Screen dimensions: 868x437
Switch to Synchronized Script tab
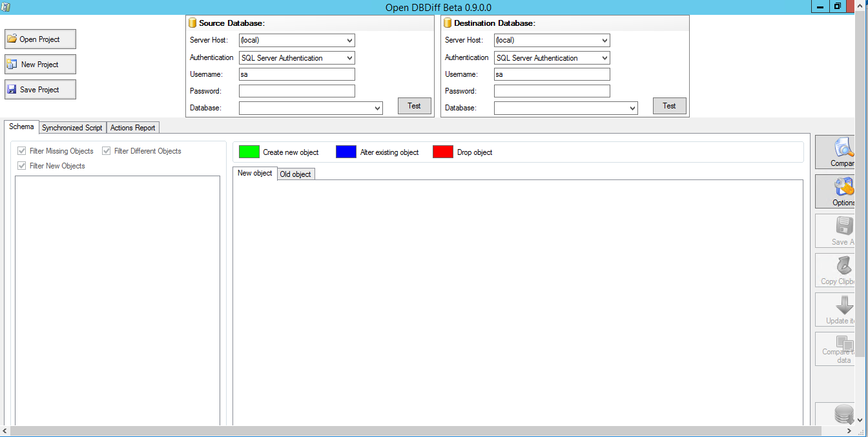tap(72, 128)
